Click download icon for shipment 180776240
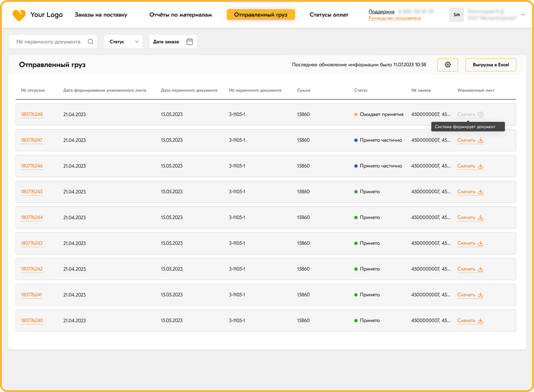The image size is (534, 392). click(481, 321)
